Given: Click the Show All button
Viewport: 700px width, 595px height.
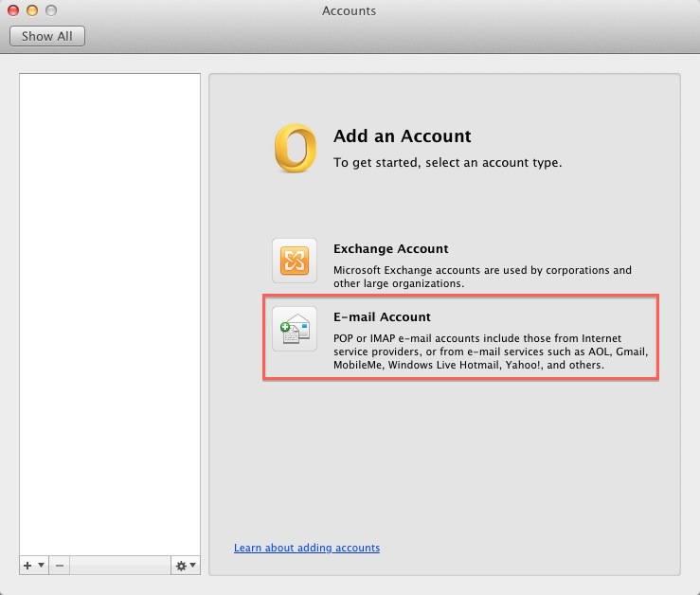Looking at the screenshot, I should coord(47,36).
